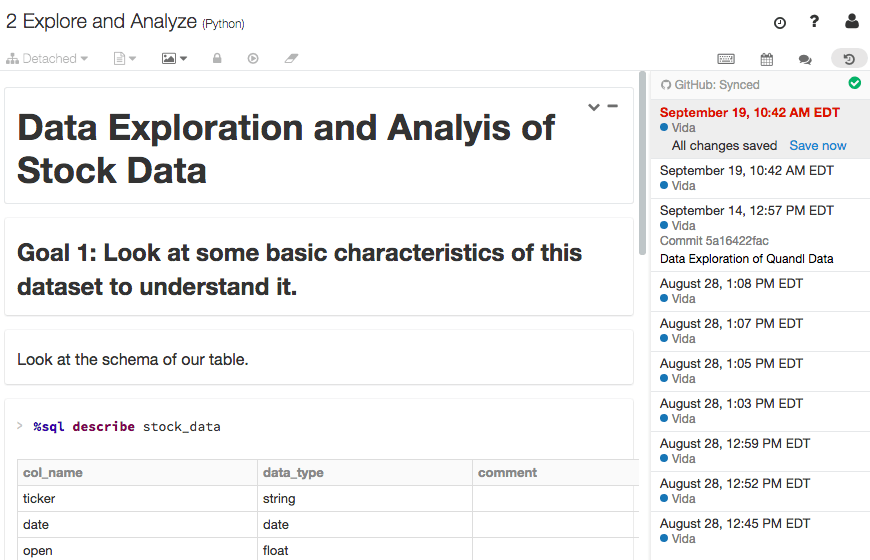The image size is (870, 560).
Task: Click the calendar schedule icon
Action: coord(766,59)
